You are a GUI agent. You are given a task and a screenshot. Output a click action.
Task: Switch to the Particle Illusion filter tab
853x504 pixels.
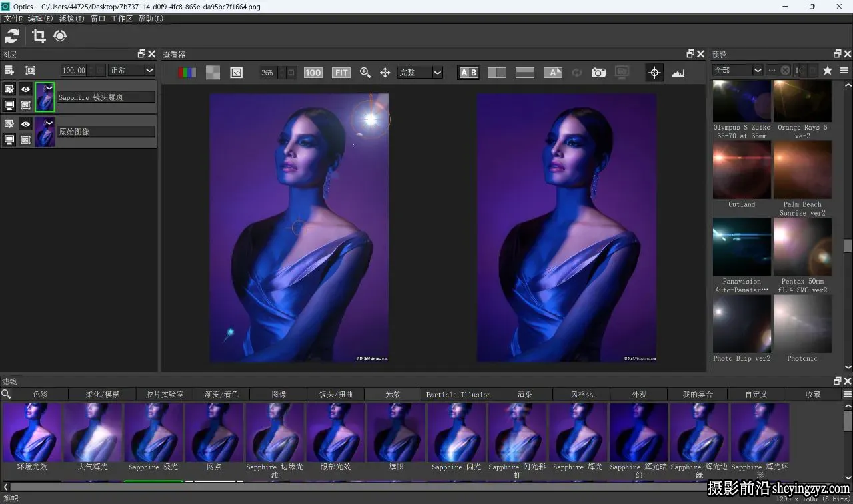pos(458,394)
